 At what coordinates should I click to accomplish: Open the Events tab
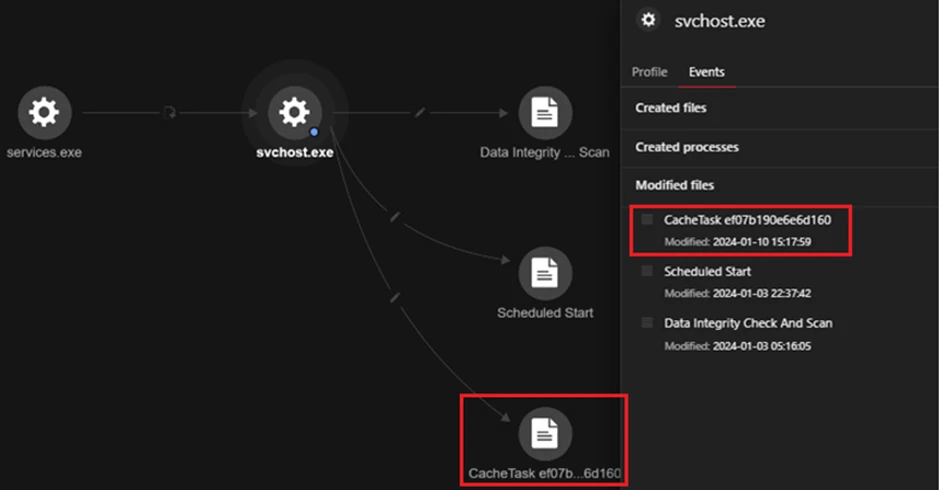707,72
